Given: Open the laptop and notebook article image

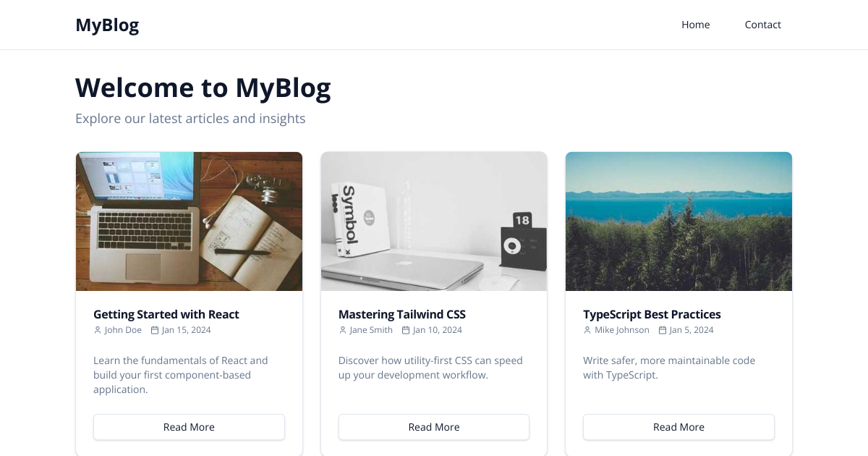Looking at the screenshot, I should tap(189, 221).
